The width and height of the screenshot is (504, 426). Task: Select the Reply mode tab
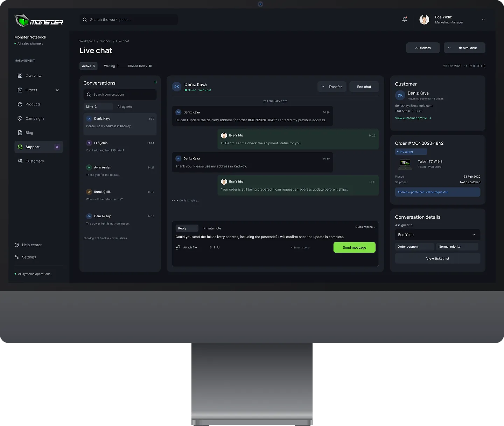click(187, 228)
